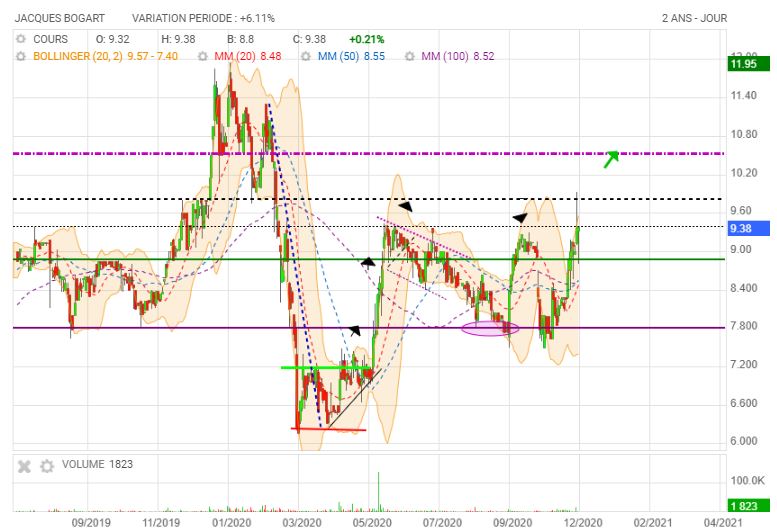
Task: Click the COURS price series label
Action: click(50, 39)
